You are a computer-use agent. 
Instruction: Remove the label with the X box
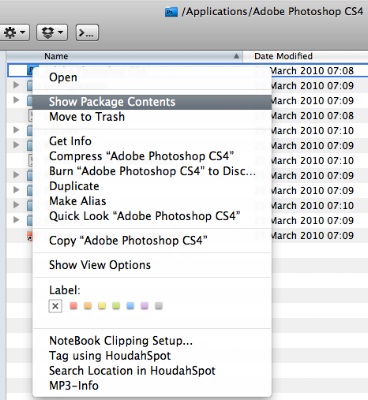[x=55, y=306]
